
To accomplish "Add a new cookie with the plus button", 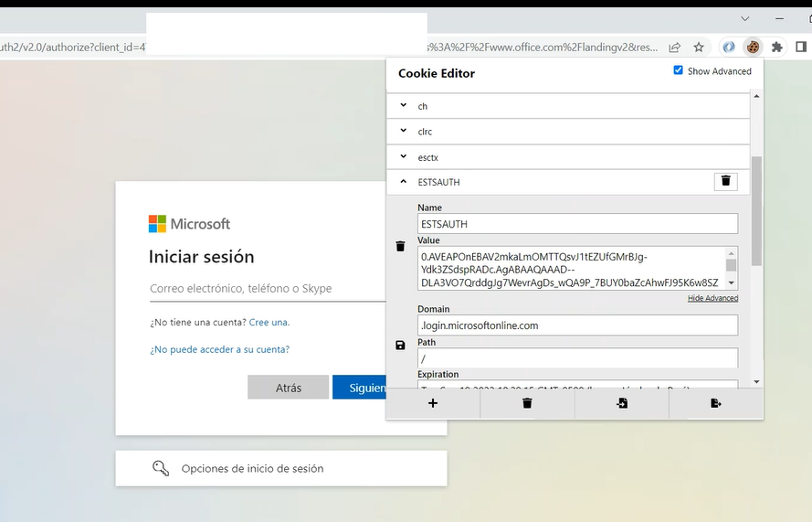I will tap(433, 403).
